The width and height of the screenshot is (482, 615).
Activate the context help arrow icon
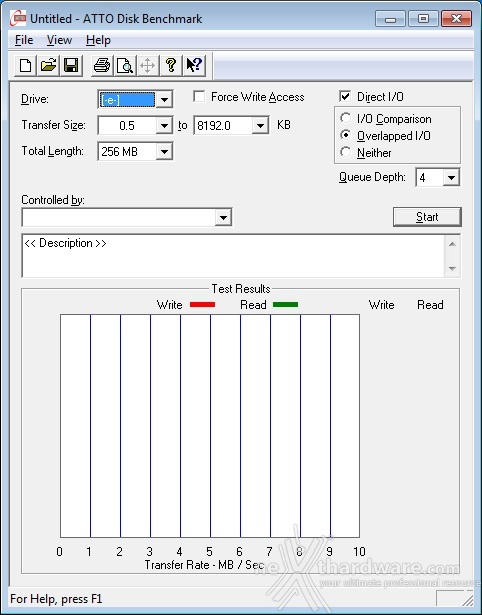click(194, 65)
